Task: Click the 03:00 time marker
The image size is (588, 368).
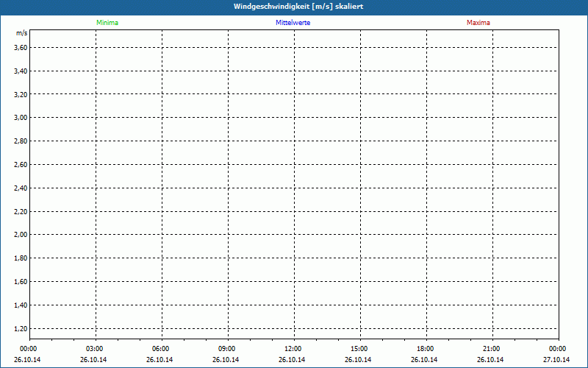Action: coord(95,349)
